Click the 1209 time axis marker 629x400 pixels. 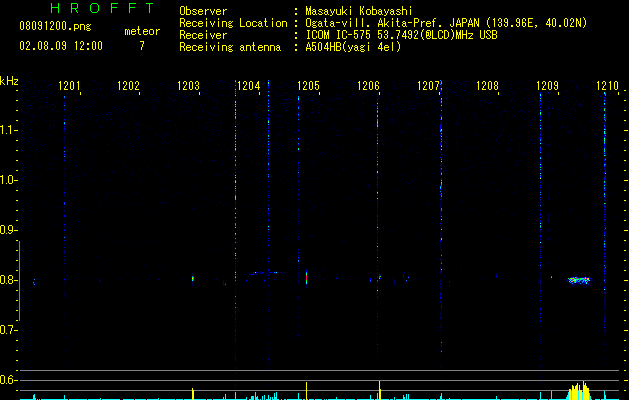tap(548, 86)
